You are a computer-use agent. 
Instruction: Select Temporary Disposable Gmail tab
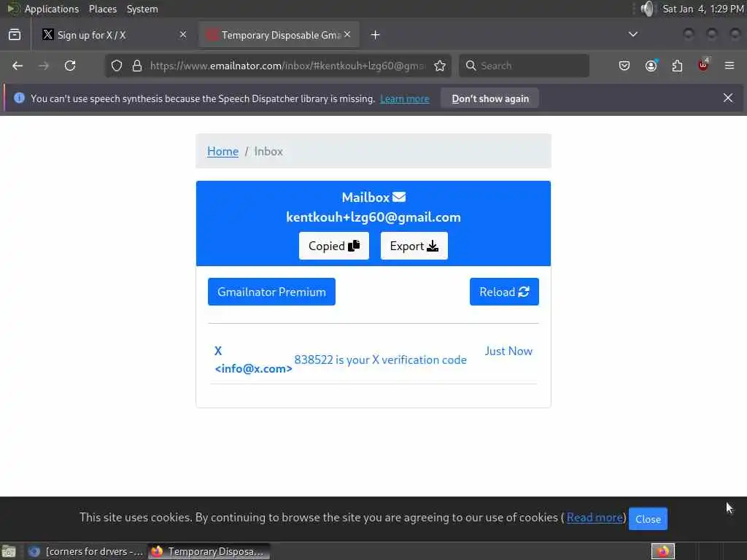(x=279, y=35)
